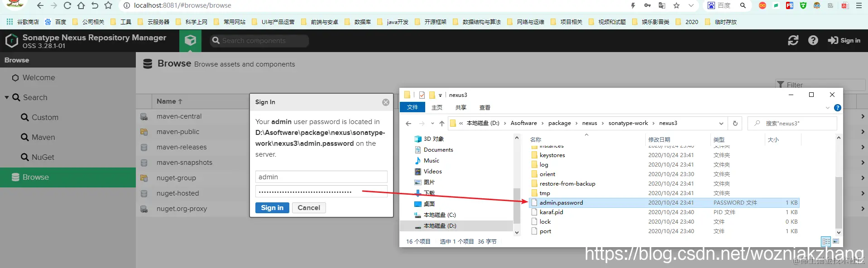Open the 共享 ribbon tab in Explorer
Viewport: 868px width, 268px height.
[x=461, y=107]
